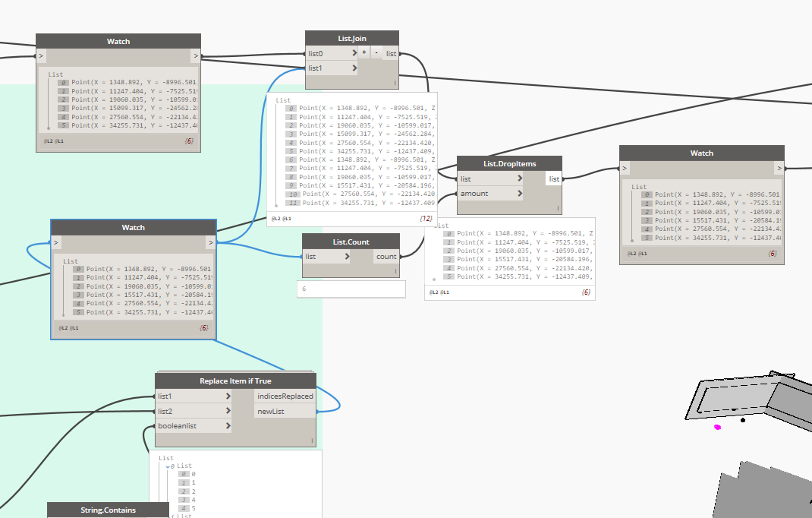Open levels chevron on List.Join list1 port

click(x=354, y=68)
